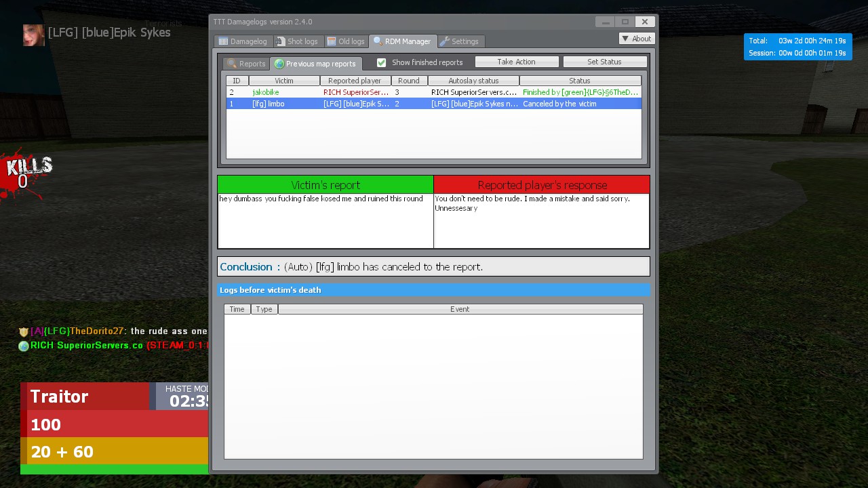Click 'Canceled by the victim' status cell
The width and height of the screenshot is (868, 488).
[x=559, y=104]
